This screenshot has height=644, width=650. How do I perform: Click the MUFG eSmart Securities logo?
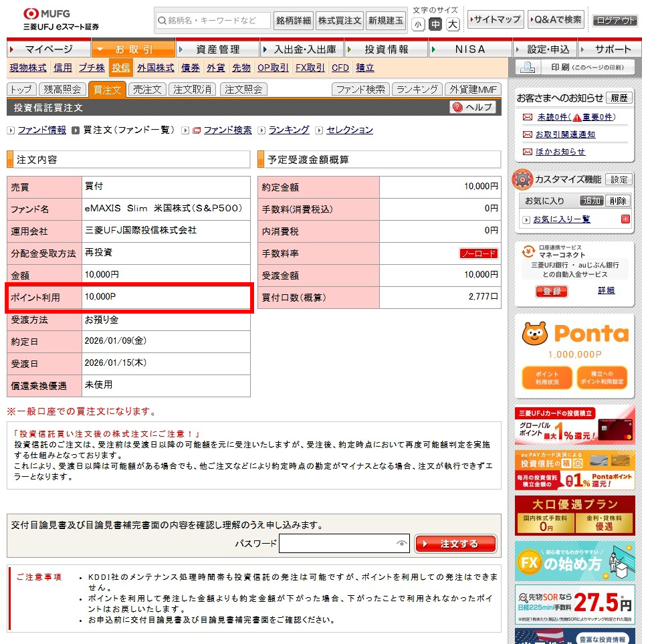click(x=61, y=19)
